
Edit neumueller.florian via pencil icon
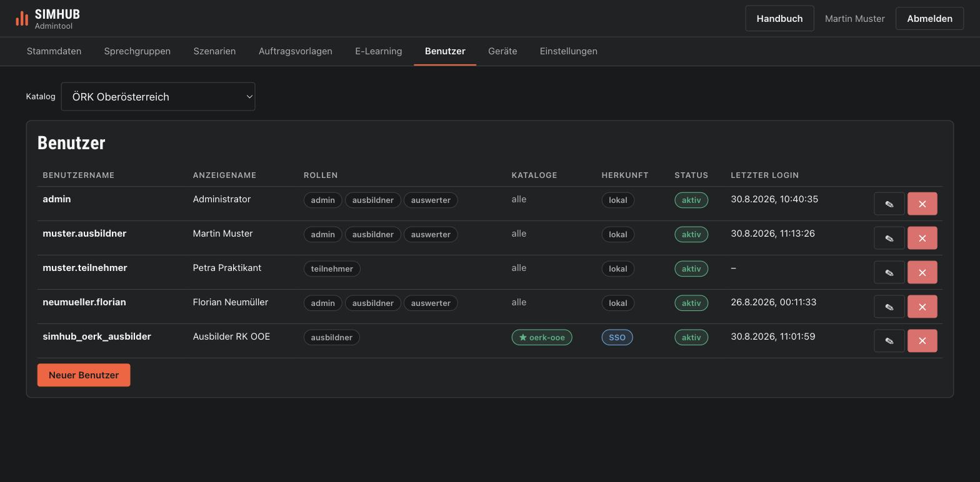pos(889,307)
